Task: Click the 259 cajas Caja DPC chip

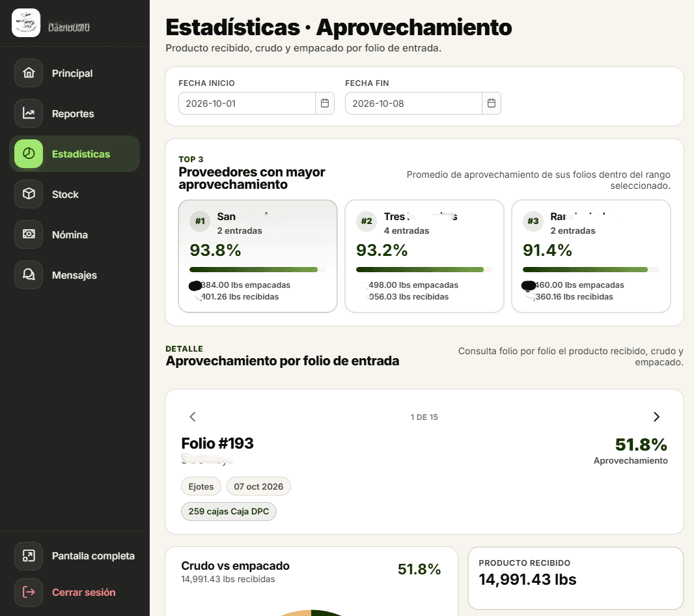Action: (229, 511)
